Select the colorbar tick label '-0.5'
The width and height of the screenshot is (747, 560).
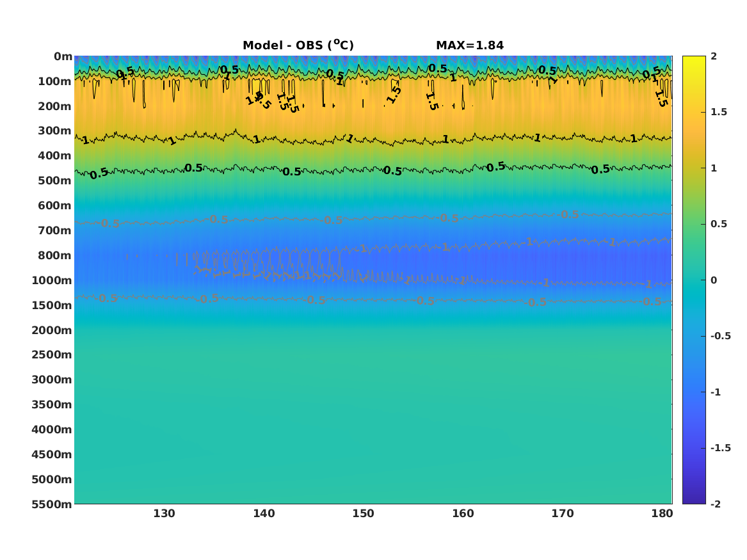tap(721, 336)
